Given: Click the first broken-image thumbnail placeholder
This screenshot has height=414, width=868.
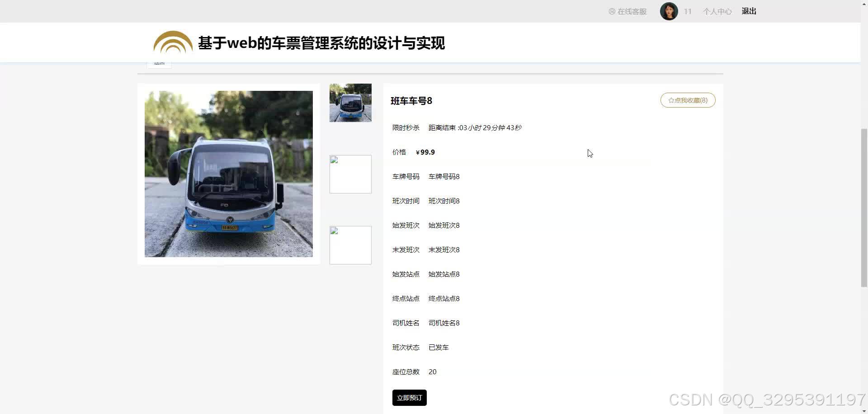Looking at the screenshot, I should [x=350, y=174].
